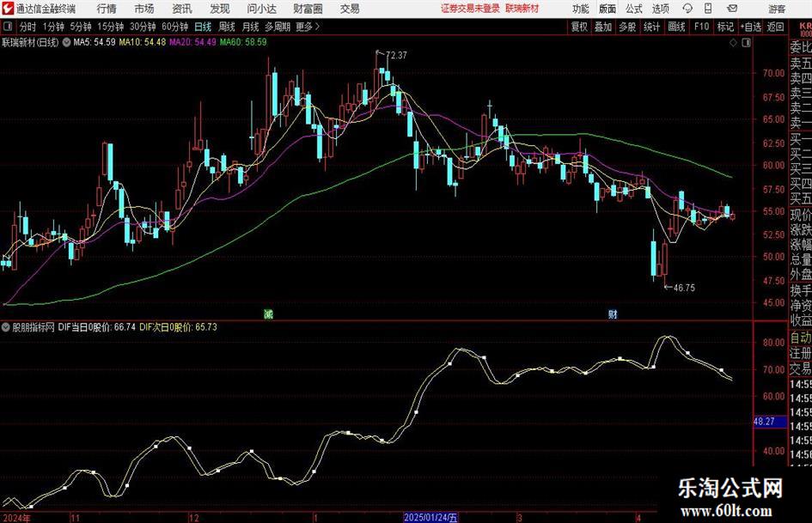The height and width of the screenshot is (523, 812).
Task: Select the 周线 weekly period
Action: 226,27
